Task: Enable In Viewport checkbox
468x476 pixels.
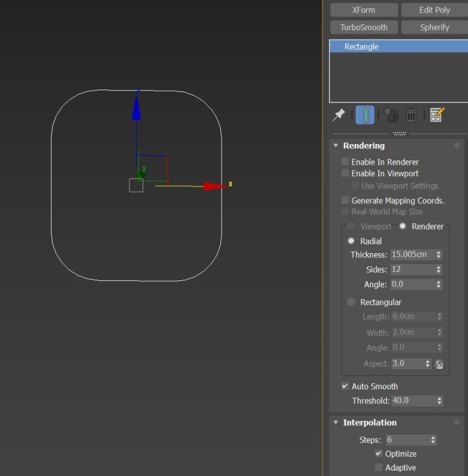Action: tap(345, 173)
